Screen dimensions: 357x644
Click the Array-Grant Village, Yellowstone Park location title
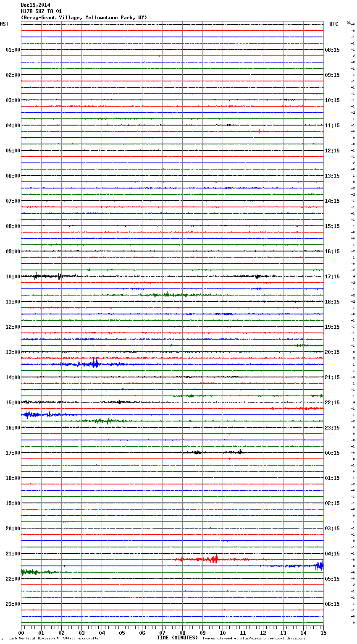coord(84,18)
